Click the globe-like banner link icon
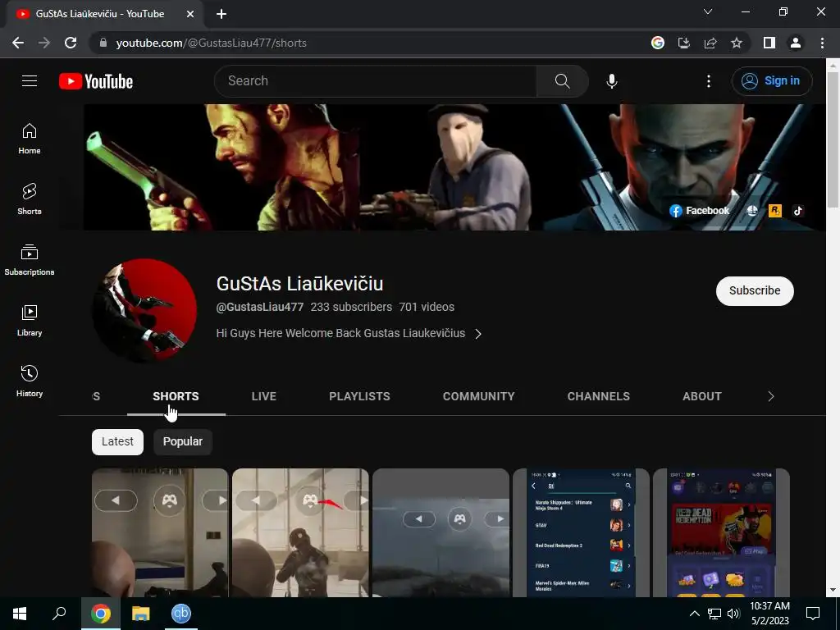Screen dimensions: 840x630 pos(752,211)
